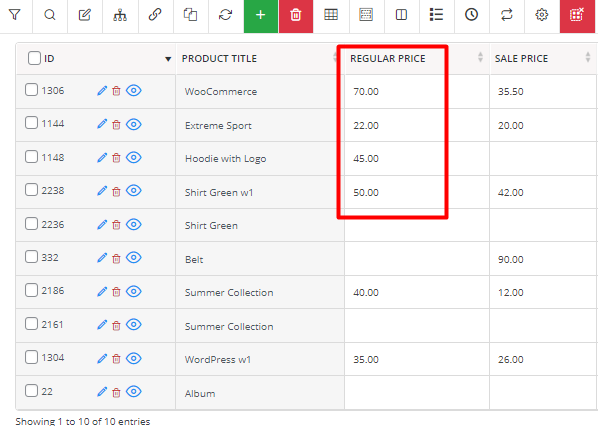Toggle eye view icon for Extreme Sport
Image resolution: width=598 pixels, height=426 pixels.
coord(134,124)
